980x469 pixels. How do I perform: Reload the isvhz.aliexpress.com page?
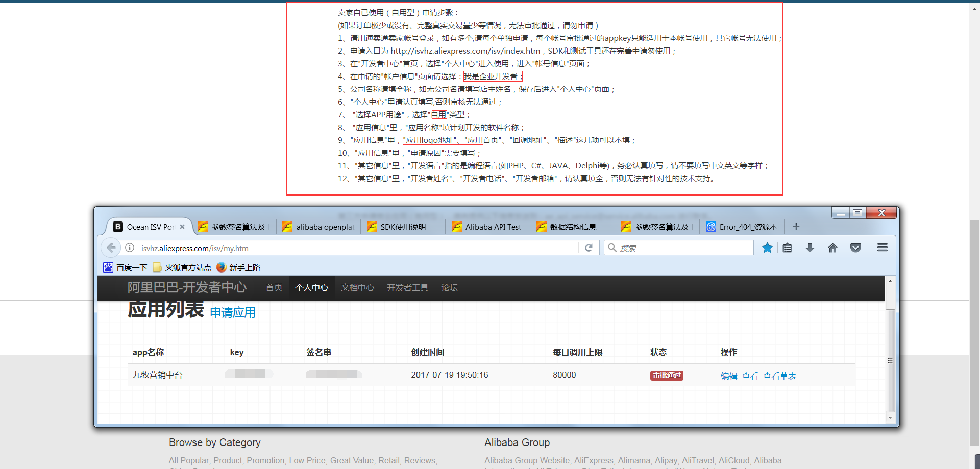click(589, 248)
